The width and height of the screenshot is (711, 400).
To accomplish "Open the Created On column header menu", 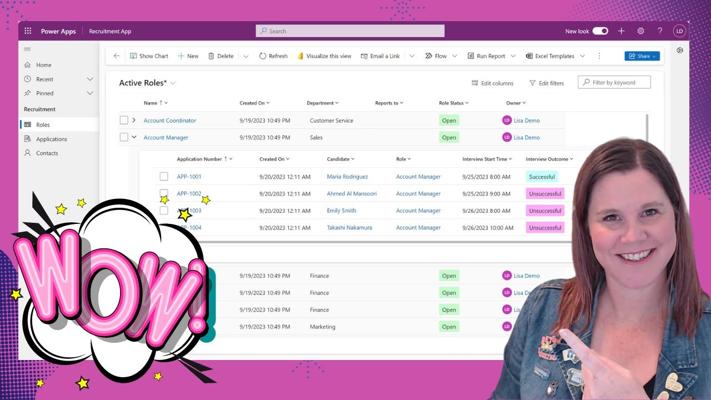I will [254, 103].
